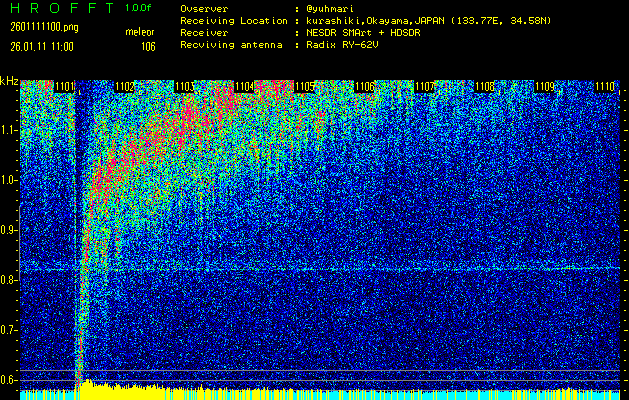Click the 1110 time marker
The width and height of the screenshot is (629, 400).
click(605, 88)
